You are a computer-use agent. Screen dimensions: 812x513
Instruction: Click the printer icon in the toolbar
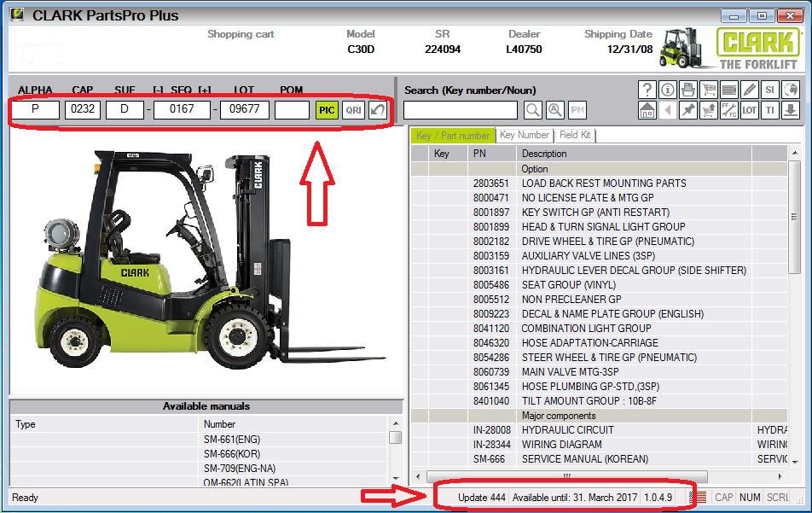pos(687,90)
